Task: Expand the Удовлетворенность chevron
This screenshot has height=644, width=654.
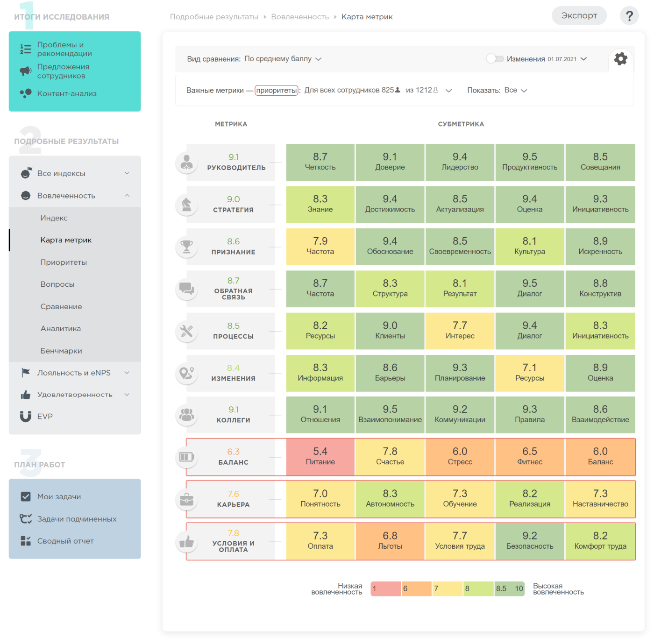Action: click(x=127, y=395)
